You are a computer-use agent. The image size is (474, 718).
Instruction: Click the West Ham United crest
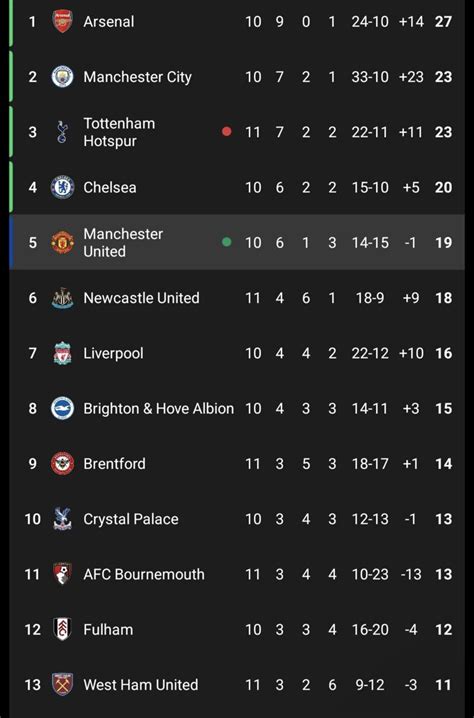(x=62, y=685)
